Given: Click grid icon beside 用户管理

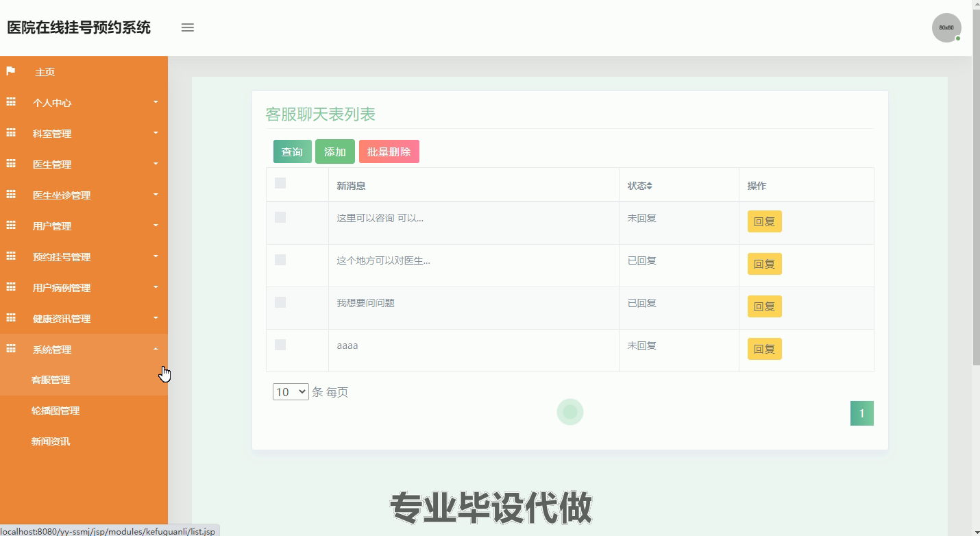Looking at the screenshot, I should pyautogui.click(x=11, y=226).
